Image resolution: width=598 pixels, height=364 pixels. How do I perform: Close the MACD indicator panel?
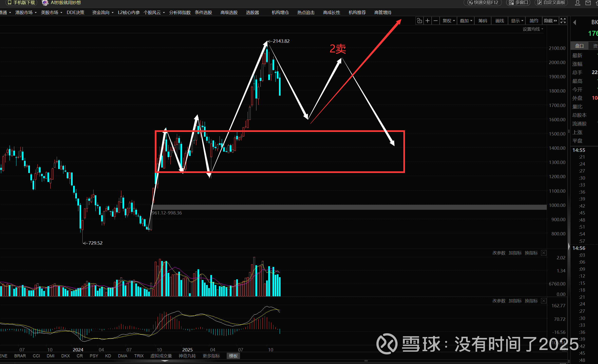coord(544,301)
